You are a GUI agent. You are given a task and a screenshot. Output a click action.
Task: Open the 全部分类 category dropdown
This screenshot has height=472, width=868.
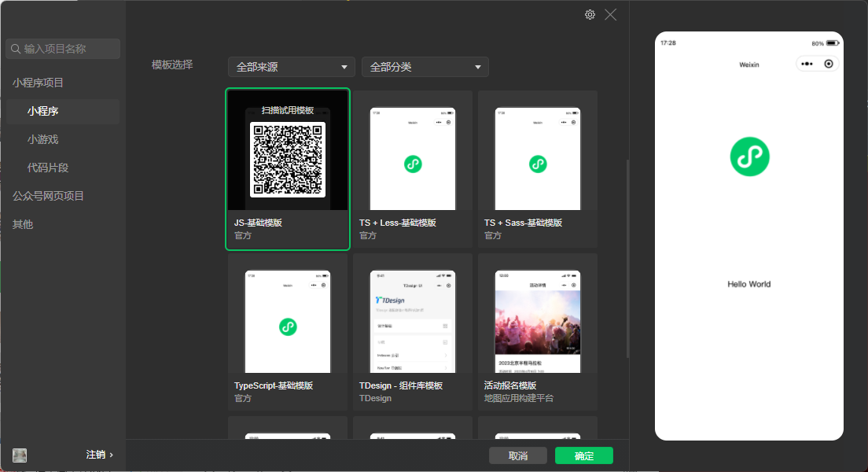[425, 67]
